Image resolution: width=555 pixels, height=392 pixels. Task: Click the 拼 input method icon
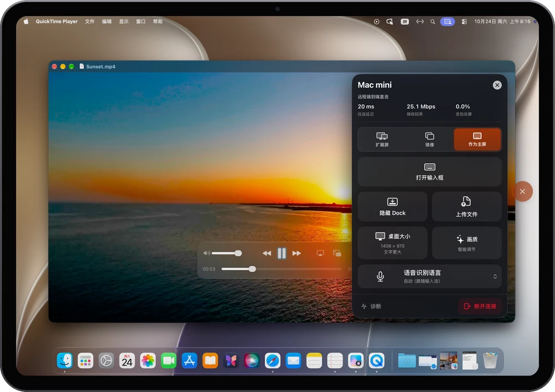[x=405, y=22]
